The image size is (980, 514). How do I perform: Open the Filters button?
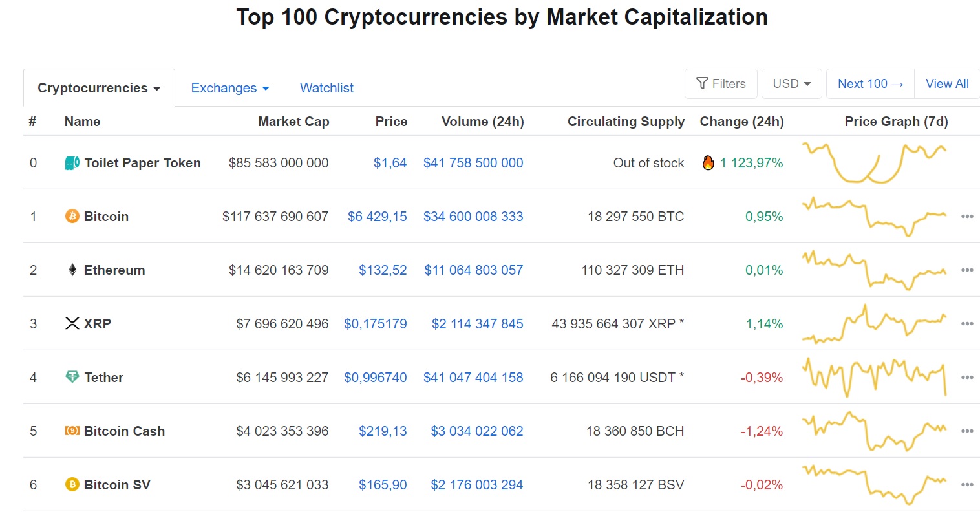[721, 84]
